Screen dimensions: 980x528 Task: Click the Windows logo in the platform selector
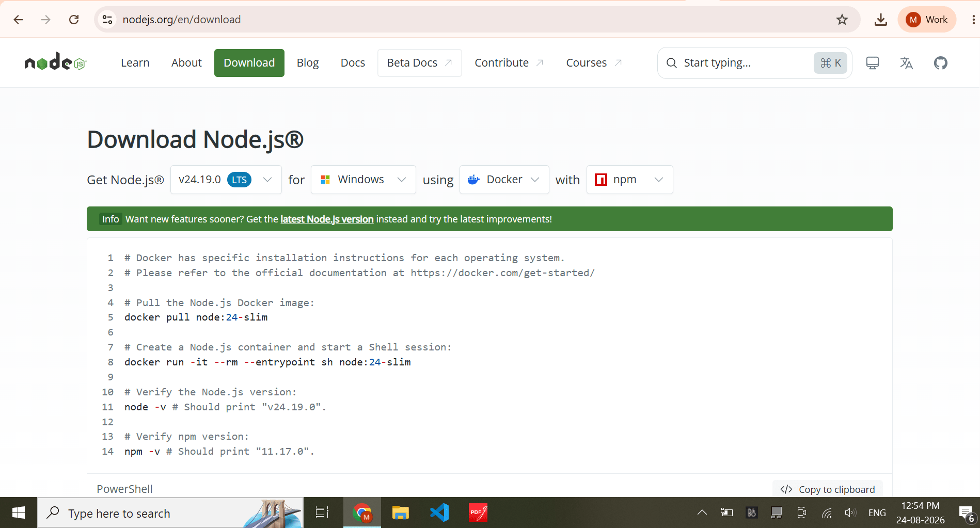[x=325, y=180]
